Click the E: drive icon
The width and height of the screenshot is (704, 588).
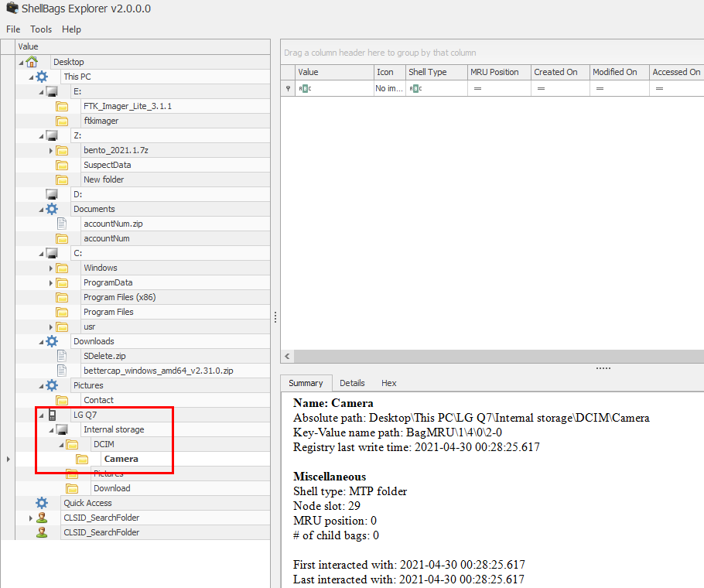[52, 91]
